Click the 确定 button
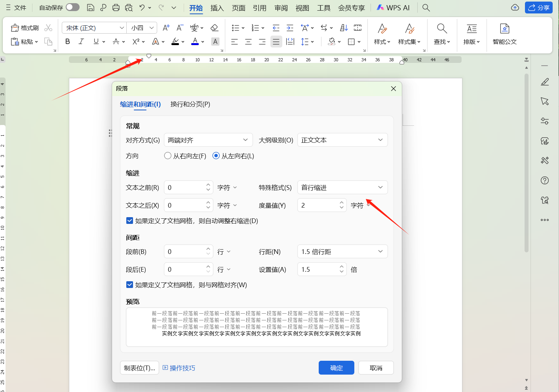The height and width of the screenshot is (392, 559). 337,368
